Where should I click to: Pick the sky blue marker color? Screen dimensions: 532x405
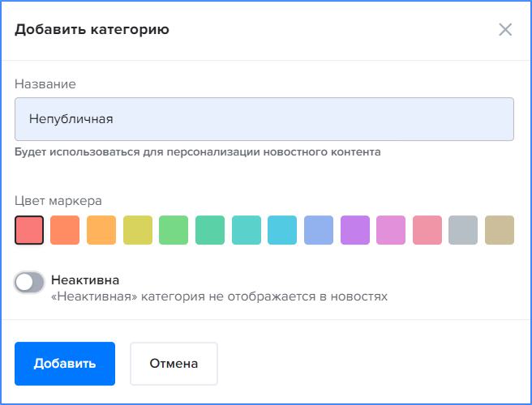click(x=282, y=230)
